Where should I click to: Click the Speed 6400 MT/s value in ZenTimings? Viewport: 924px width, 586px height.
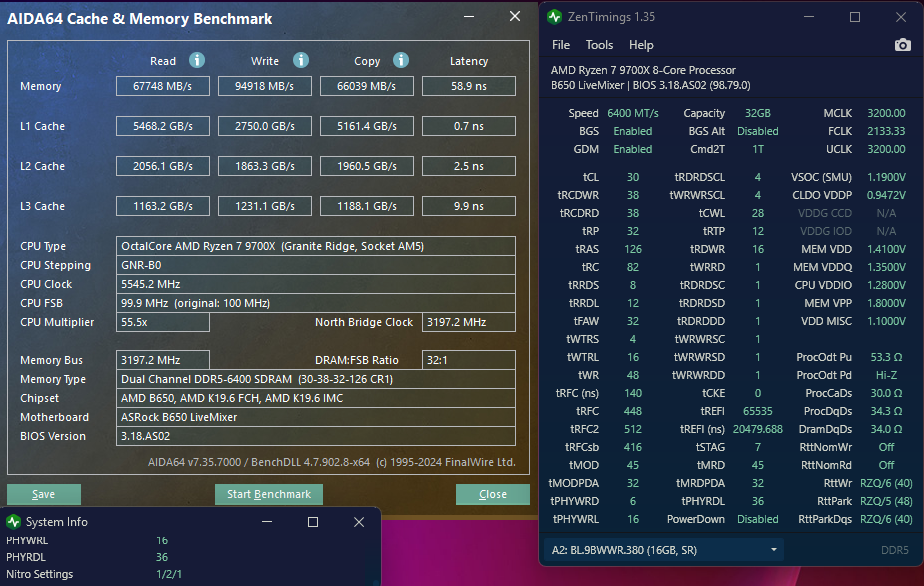point(633,113)
